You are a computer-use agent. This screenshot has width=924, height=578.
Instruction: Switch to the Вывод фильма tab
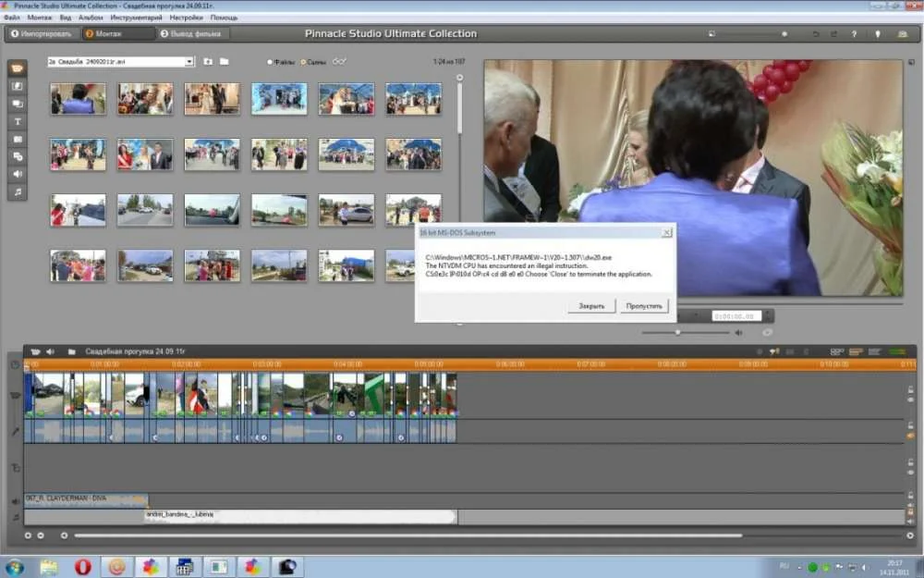(193, 34)
